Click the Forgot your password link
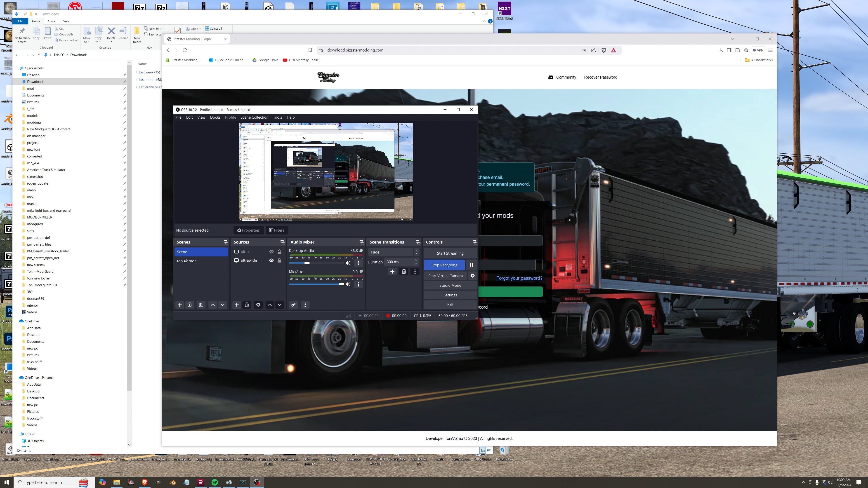Image resolution: width=868 pixels, height=488 pixels. [519, 278]
